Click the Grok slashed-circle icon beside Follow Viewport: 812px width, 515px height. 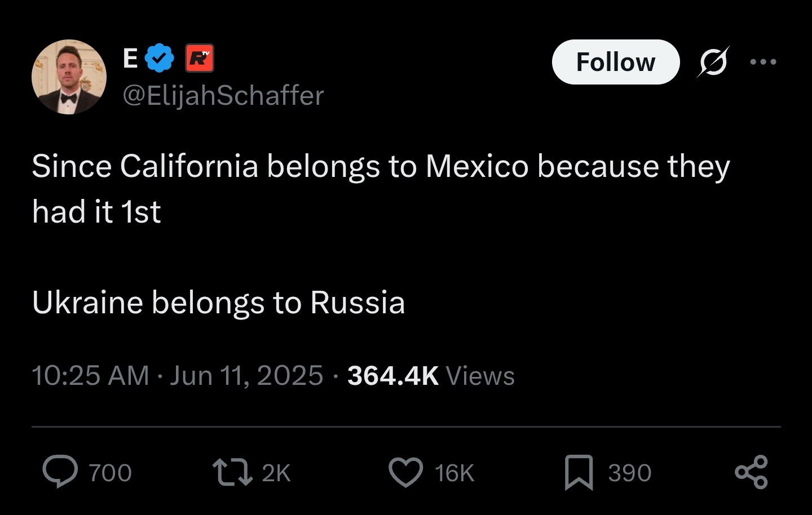[x=713, y=61]
